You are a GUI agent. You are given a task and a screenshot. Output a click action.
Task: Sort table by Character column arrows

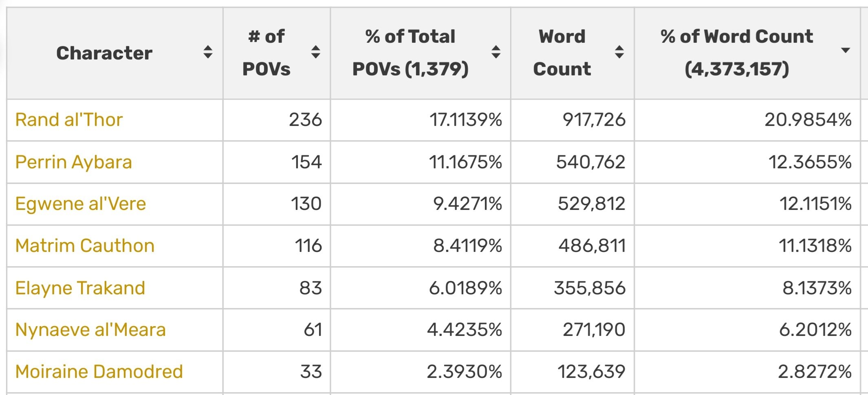[208, 52]
